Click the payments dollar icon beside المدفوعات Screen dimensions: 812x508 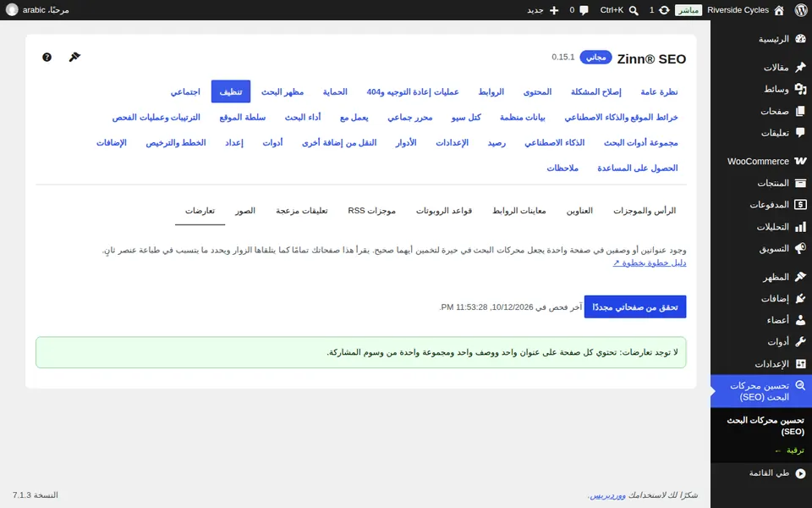point(801,205)
